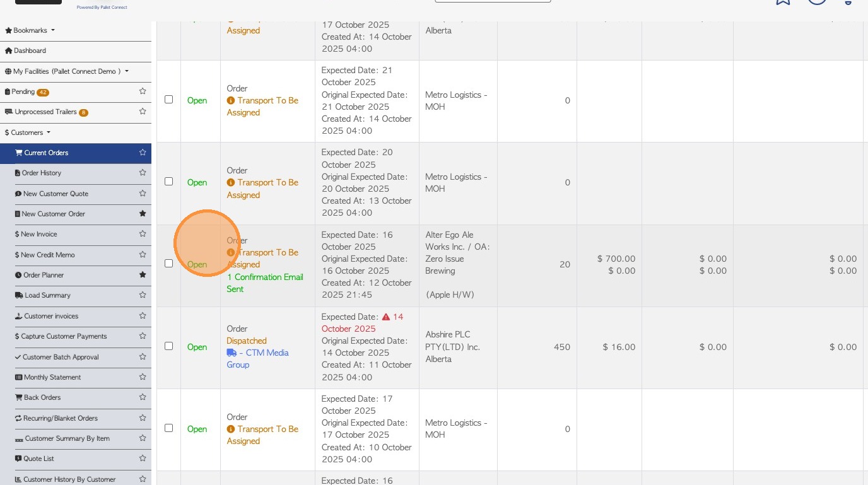Check the 21 October Metro Logistics order

(x=168, y=99)
